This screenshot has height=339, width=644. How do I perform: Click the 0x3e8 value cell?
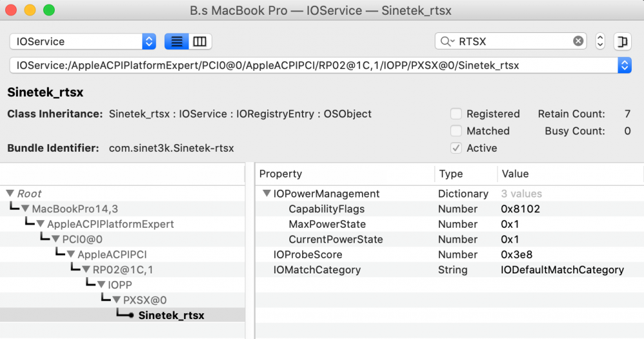tap(516, 255)
